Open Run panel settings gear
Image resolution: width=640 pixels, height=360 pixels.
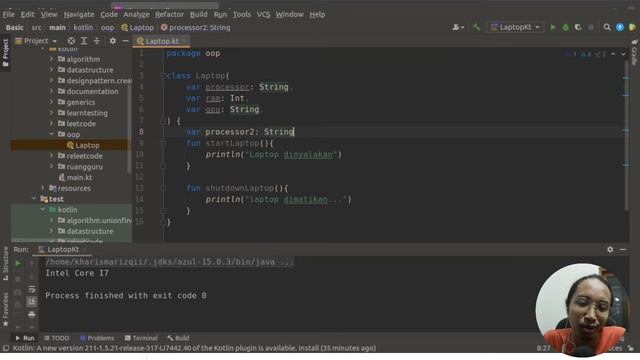tap(610, 249)
